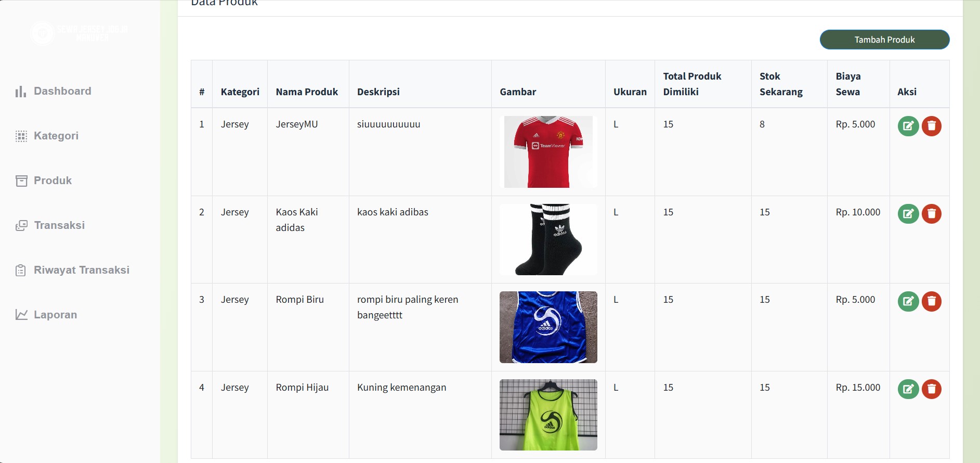Edit the Rompi Biru product
Screen dimensions: 980x463
click(908, 301)
